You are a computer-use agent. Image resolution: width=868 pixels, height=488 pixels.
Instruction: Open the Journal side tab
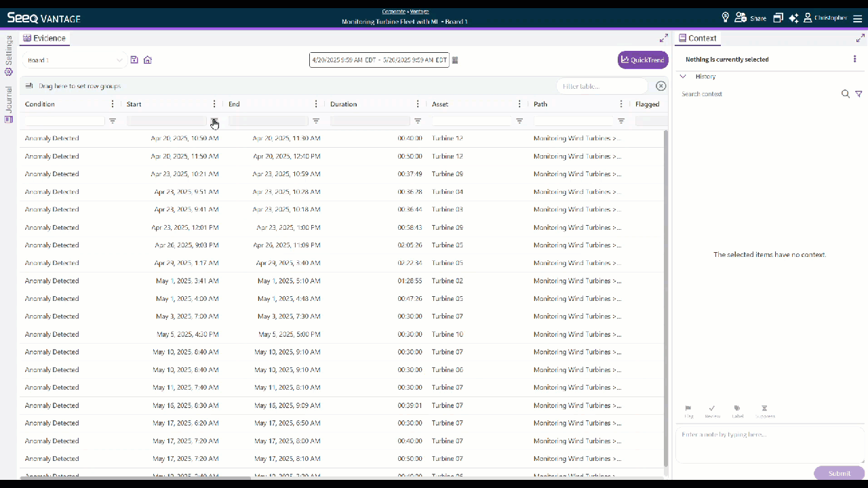click(9, 104)
